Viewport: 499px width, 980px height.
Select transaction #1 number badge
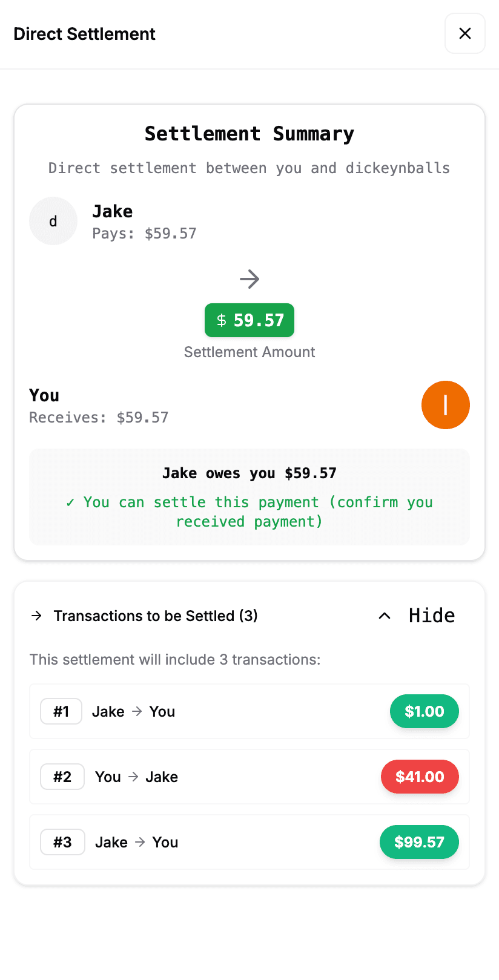61,711
